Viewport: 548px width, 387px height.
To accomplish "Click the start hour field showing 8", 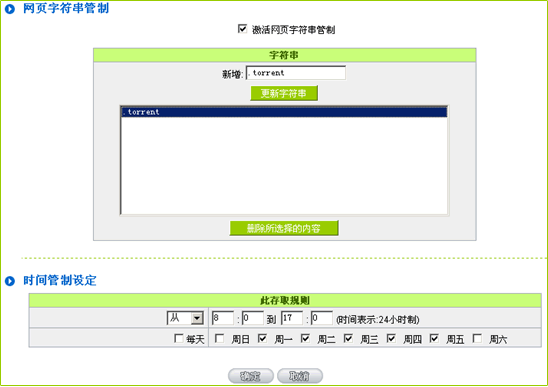I will (x=223, y=318).
